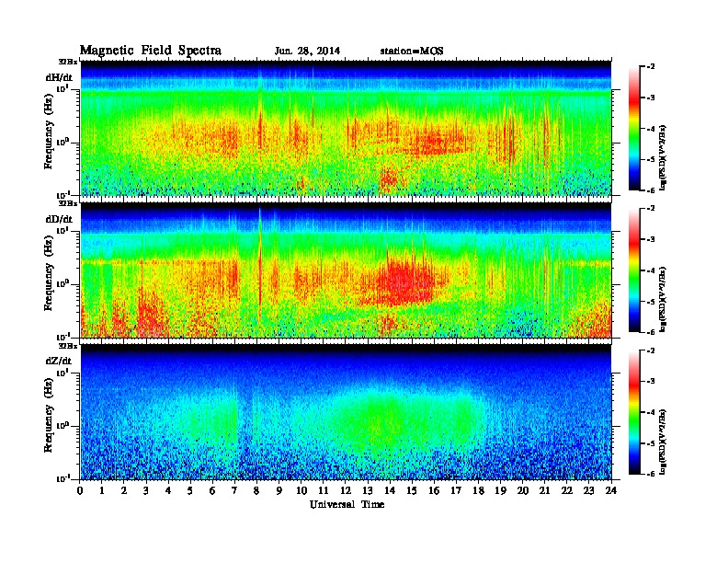Click hour tick "15" on the Universal Time axis
Viewport: 728px width, 563px height.
click(413, 491)
